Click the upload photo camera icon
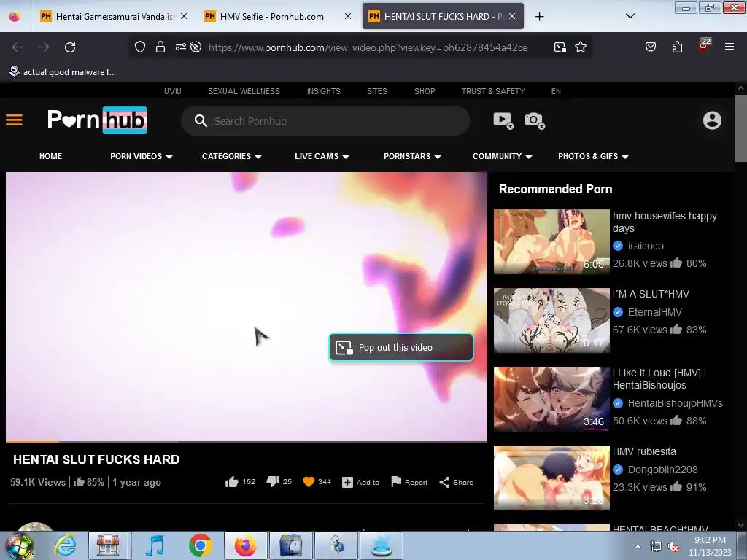This screenshot has width=747, height=560. click(535, 120)
